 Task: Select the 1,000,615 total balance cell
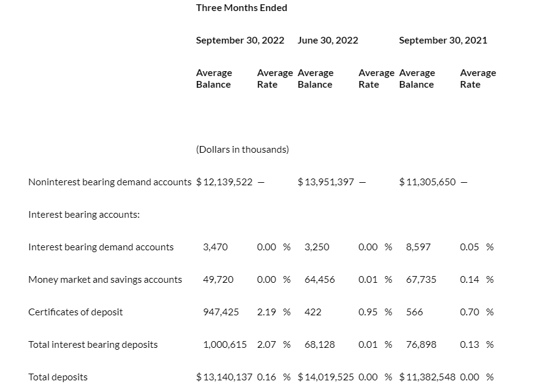[225, 345]
